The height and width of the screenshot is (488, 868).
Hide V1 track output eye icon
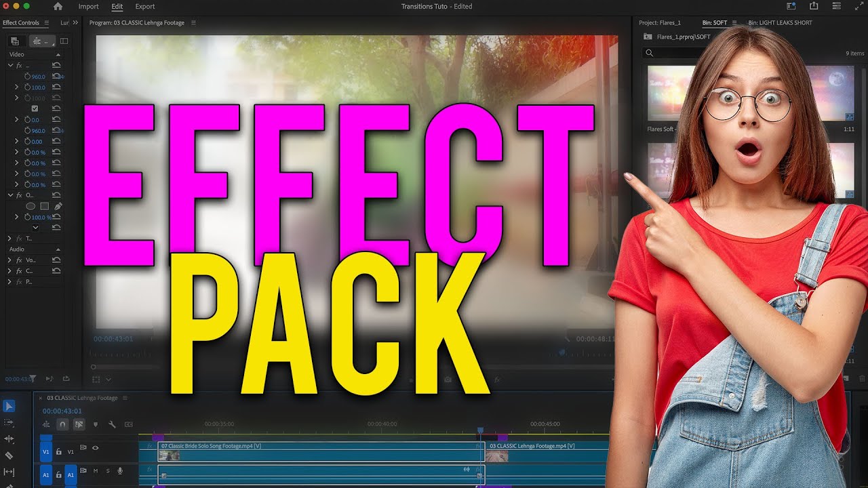96,448
